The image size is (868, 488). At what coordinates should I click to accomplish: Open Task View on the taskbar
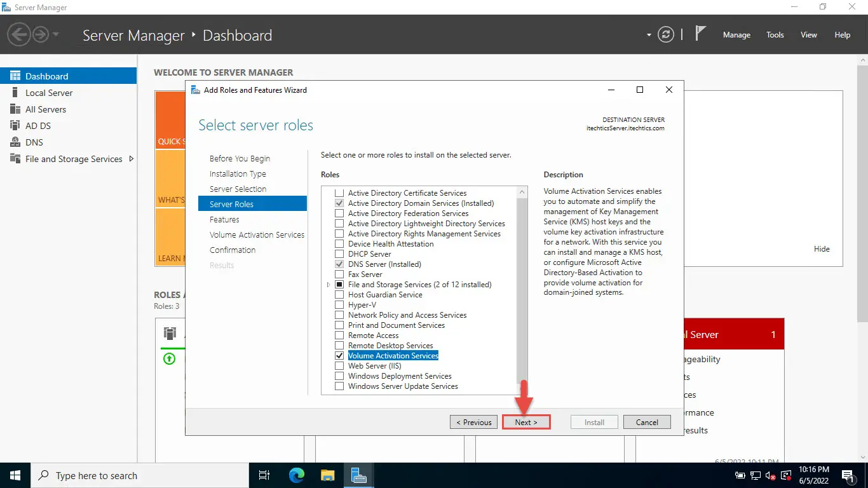pos(264,475)
